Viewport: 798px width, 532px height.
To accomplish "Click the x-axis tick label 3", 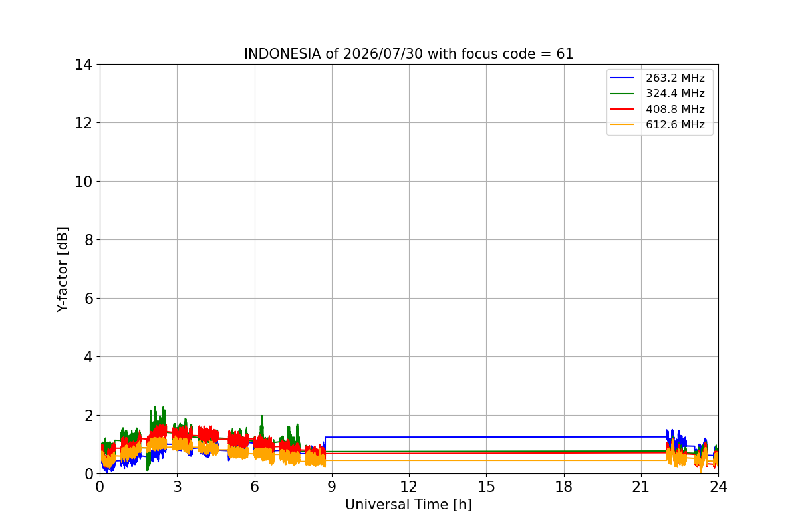I will pos(177,486).
